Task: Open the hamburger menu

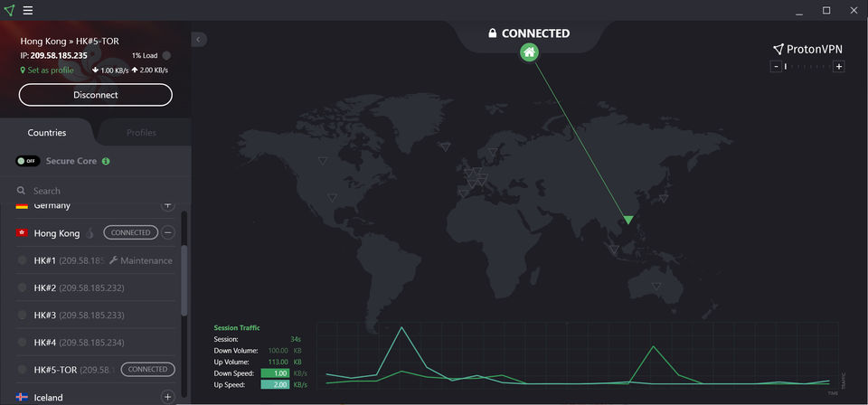Action: (28, 11)
